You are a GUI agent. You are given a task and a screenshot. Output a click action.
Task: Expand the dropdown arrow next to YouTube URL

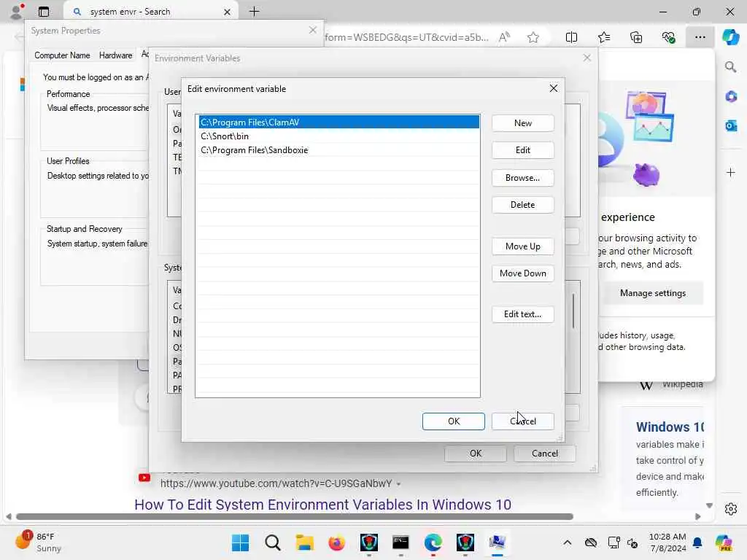pos(399,484)
